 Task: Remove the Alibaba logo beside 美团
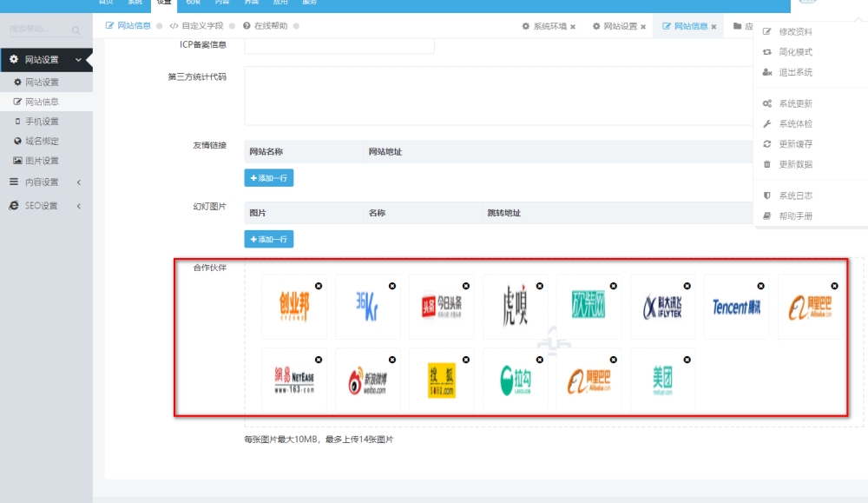pyautogui.click(x=614, y=360)
